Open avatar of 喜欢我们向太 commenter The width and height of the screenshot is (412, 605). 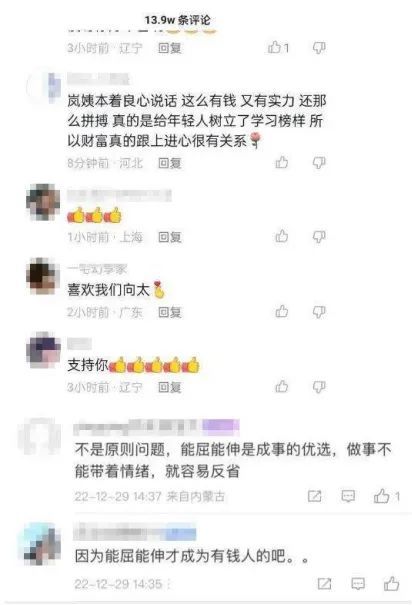tap(43, 276)
